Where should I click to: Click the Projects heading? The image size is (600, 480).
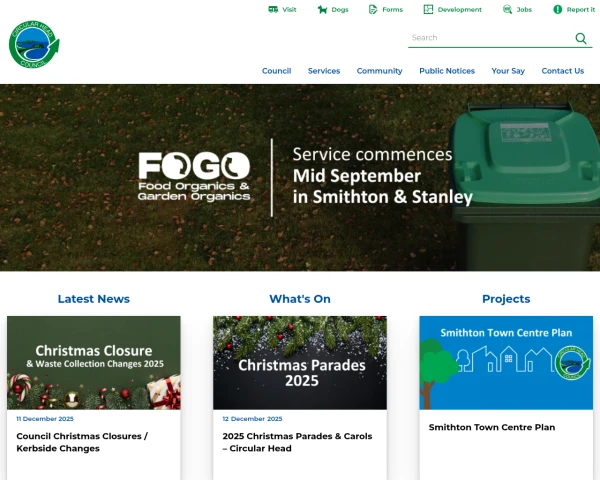pos(506,299)
